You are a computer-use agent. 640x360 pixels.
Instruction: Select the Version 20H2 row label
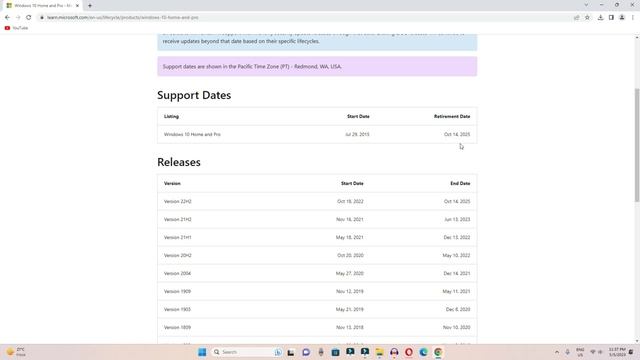coord(178,255)
